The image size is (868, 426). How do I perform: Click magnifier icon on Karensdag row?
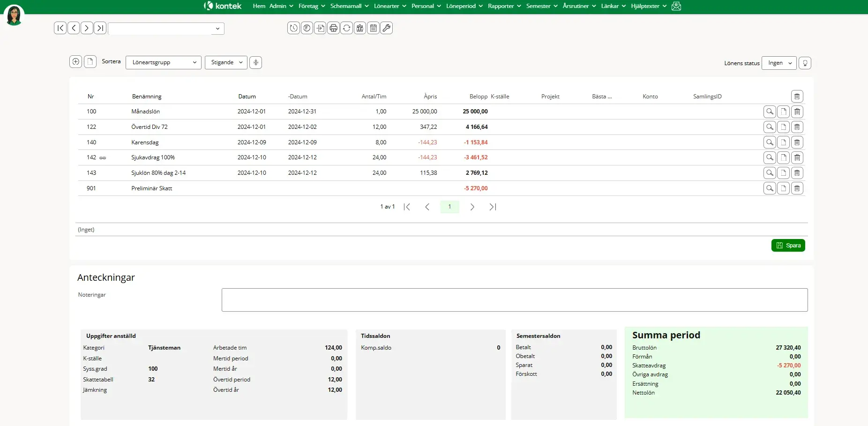click(x=770, y=142)
